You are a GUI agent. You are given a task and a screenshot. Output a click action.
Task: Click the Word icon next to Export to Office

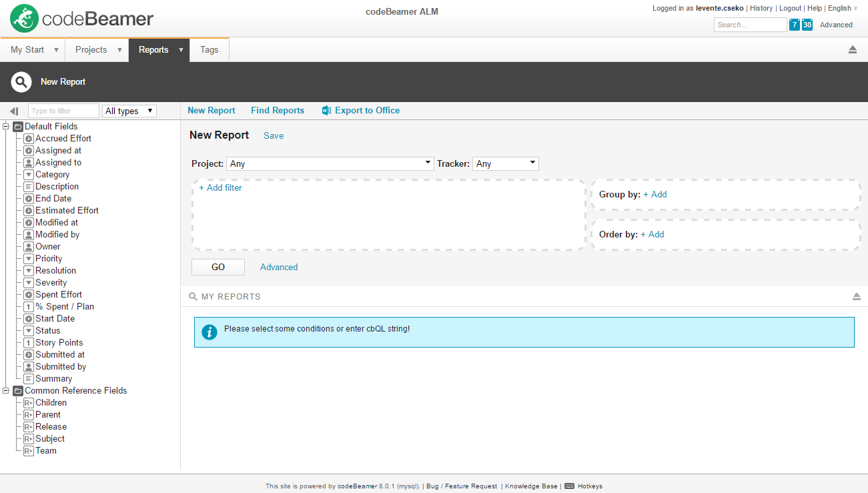click(326, 111)
